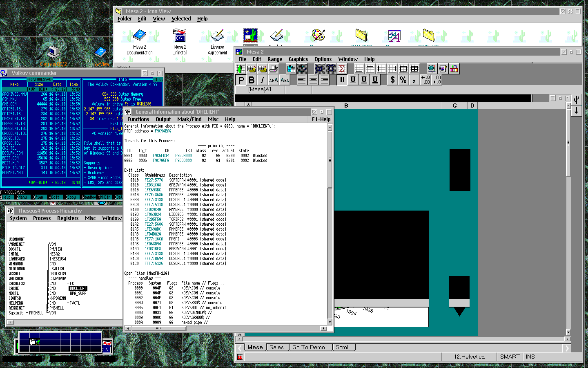Select DHCLIENT in process hierarchy
The height and width of the screenshot is (368, 588).
click(78, 288)
